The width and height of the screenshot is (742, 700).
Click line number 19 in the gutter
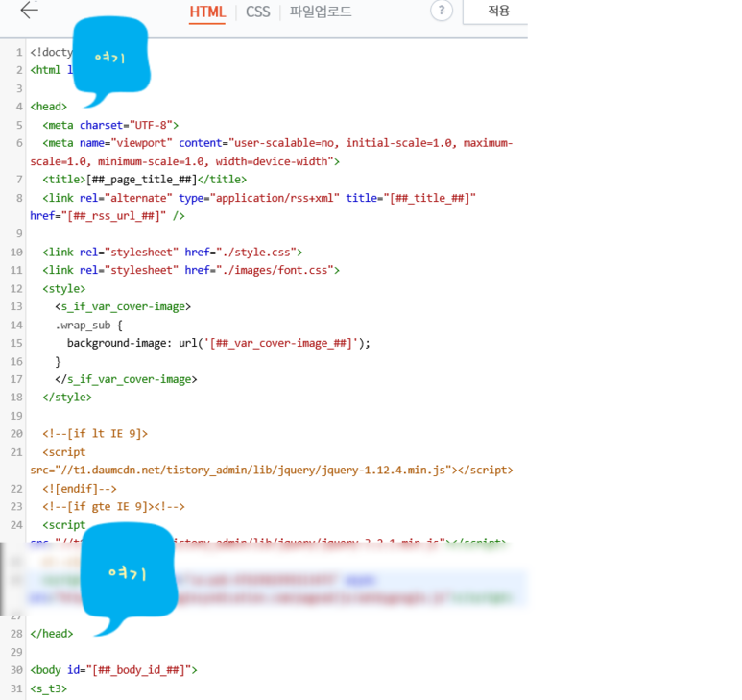16,416
